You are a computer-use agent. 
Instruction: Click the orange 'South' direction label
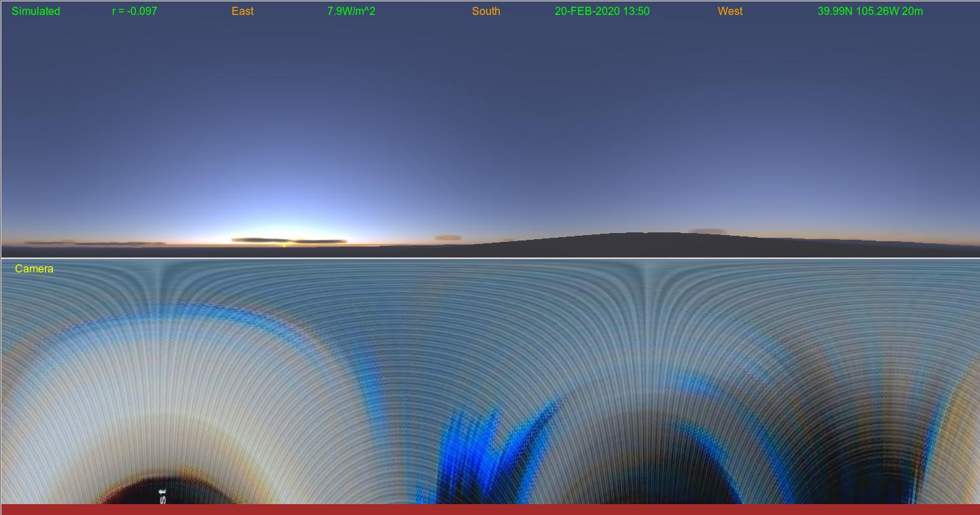(486, 12)
